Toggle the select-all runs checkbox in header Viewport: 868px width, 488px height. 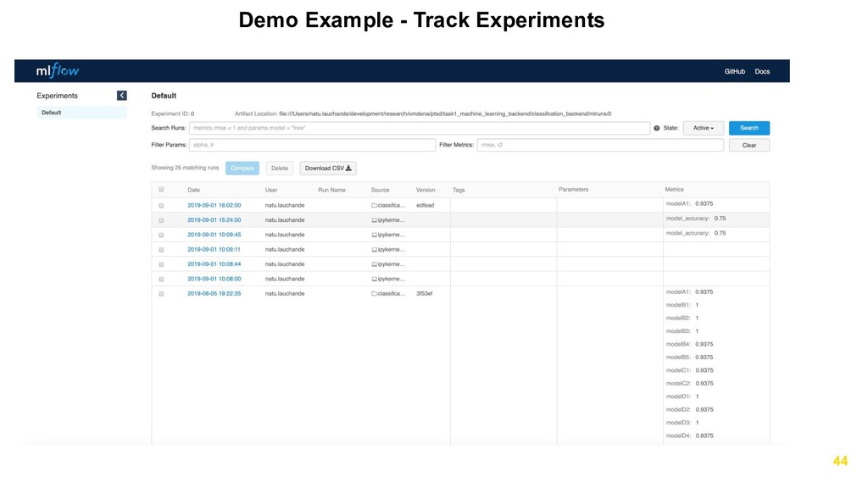[x=161, y=190]
